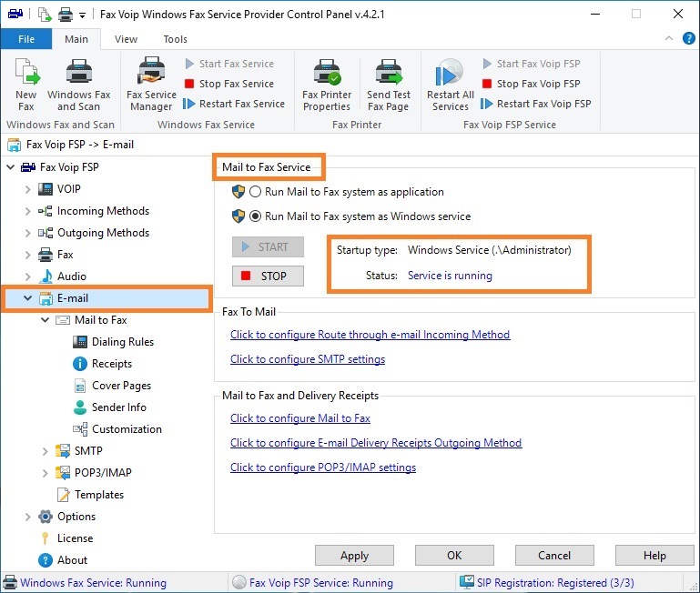Click the help question mark icon
700x593 pixels.
689,38
